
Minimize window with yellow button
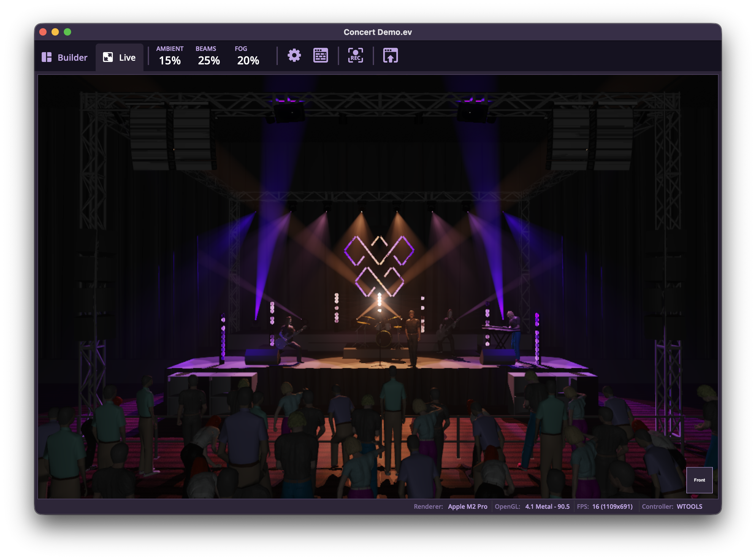(55, 32)
